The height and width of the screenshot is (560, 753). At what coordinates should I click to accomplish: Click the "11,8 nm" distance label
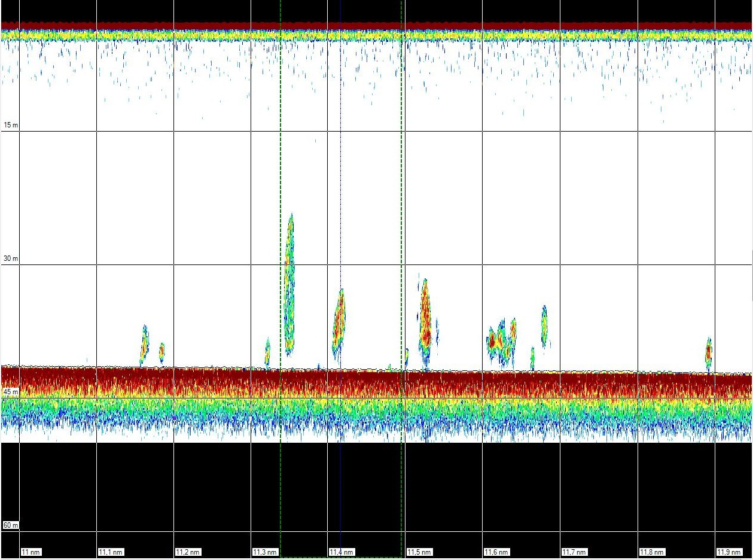point(651,552)
